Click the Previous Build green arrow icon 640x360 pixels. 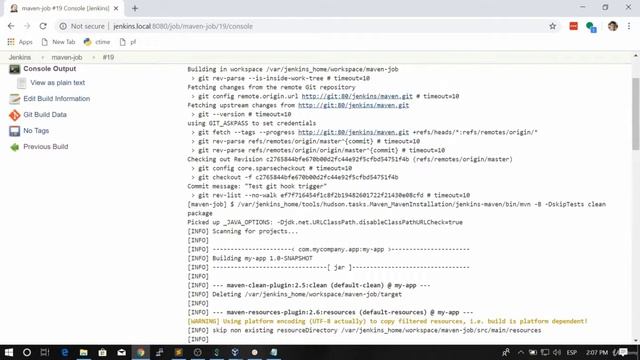[15, 147]
